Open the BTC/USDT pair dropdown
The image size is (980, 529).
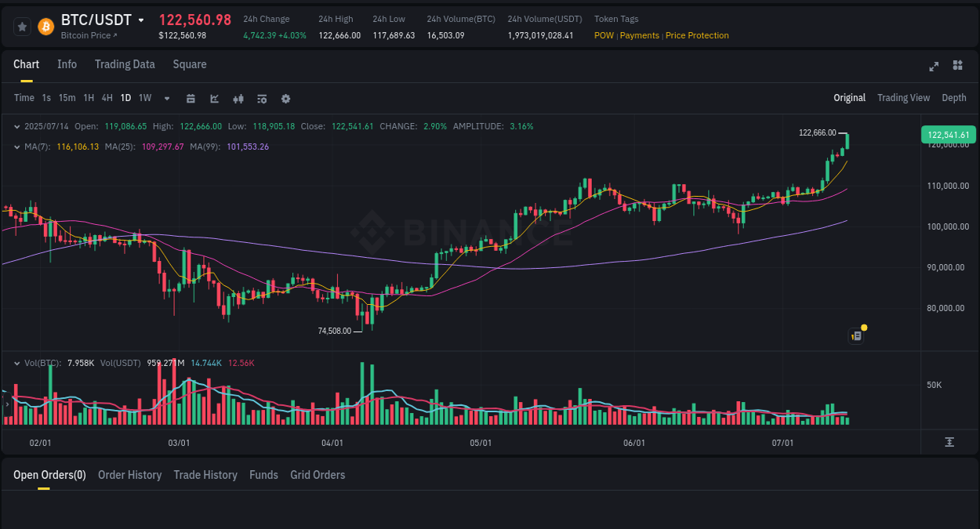point(143,20)
